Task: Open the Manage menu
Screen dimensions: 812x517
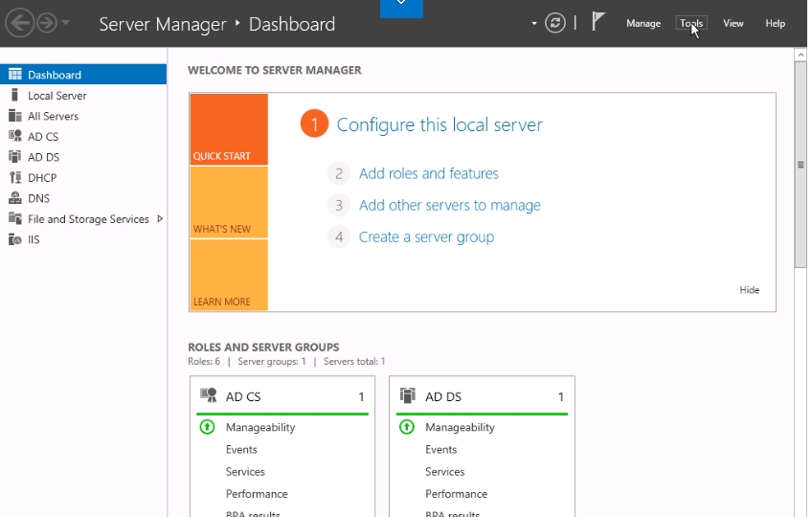Action: pyautogui.click(x=643, y=23)
